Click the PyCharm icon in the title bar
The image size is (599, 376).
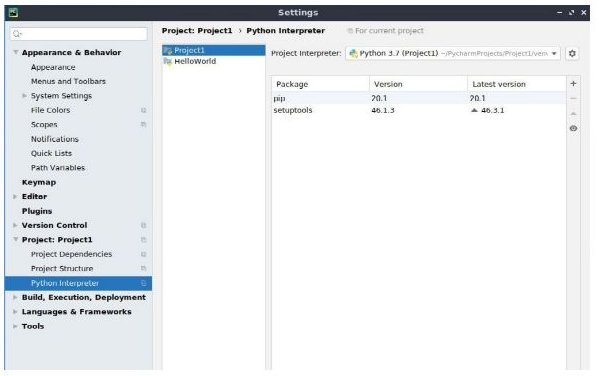pos(13,13)
